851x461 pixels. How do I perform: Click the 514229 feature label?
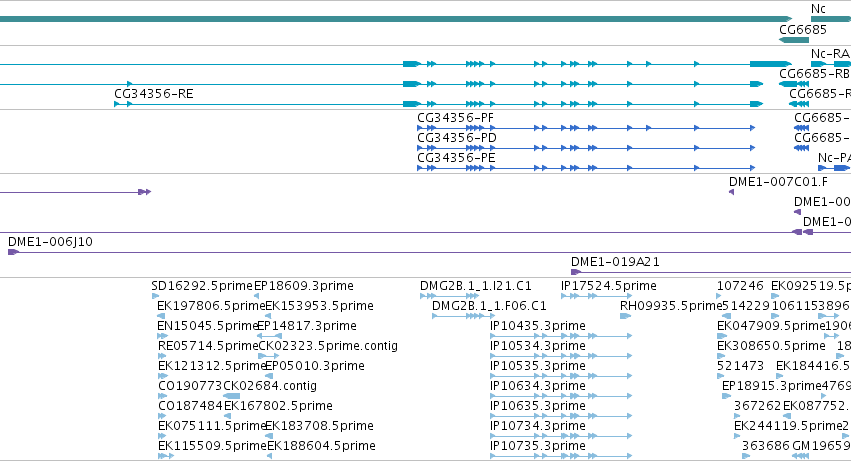click(746, 306)
